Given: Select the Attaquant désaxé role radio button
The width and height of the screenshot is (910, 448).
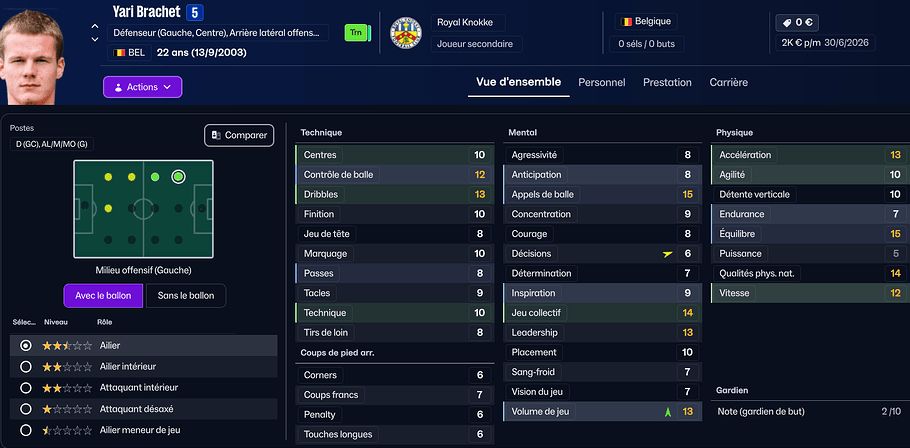Looking at the screenshot, I should click(25, 409).
